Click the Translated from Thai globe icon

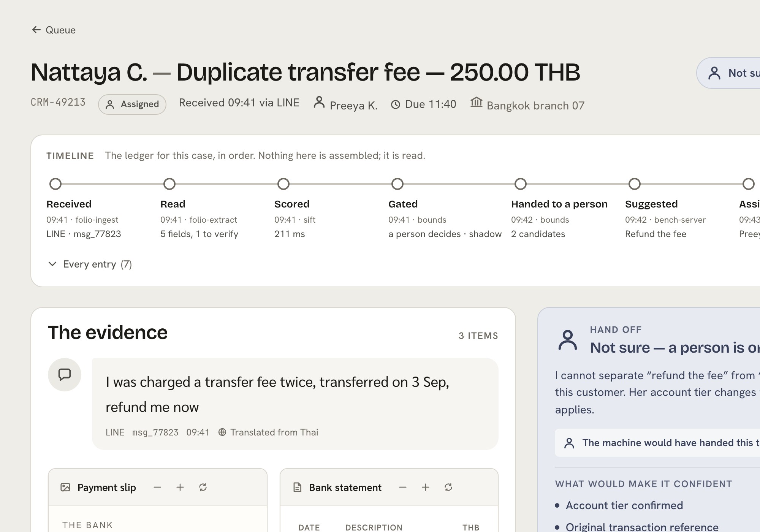(222, 432)
